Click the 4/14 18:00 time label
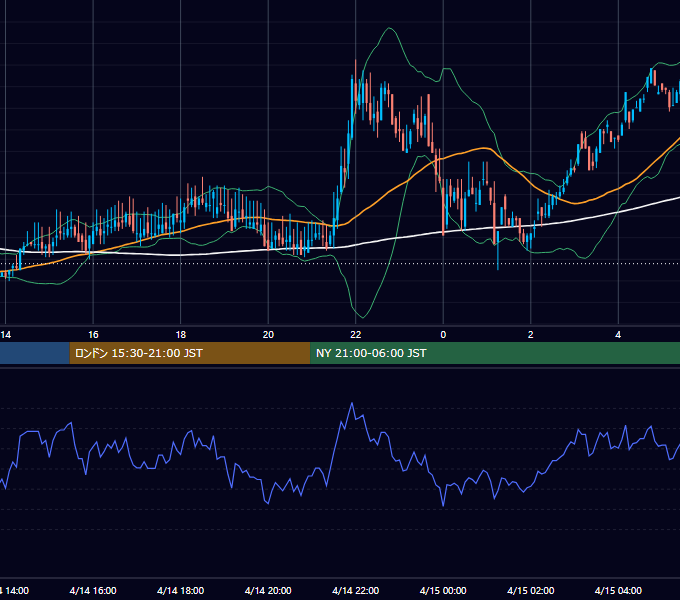This screenshot has height=600, width=680. [181, 590]
